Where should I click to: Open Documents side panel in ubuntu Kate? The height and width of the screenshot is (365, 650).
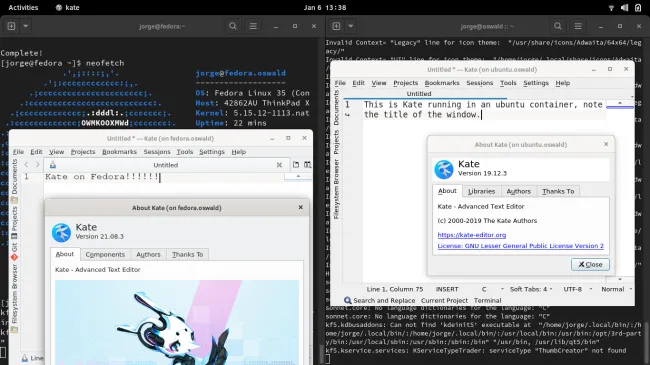(x=336, y=107)
